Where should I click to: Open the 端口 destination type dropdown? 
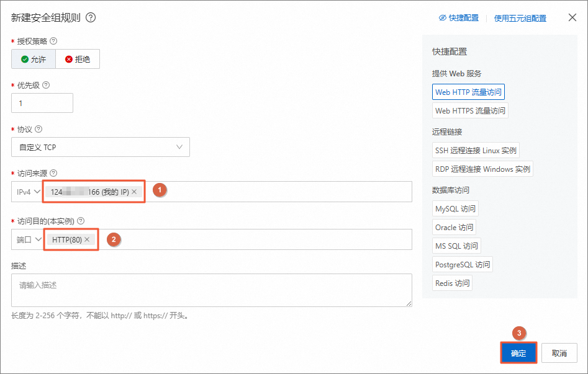coord(29,239)
